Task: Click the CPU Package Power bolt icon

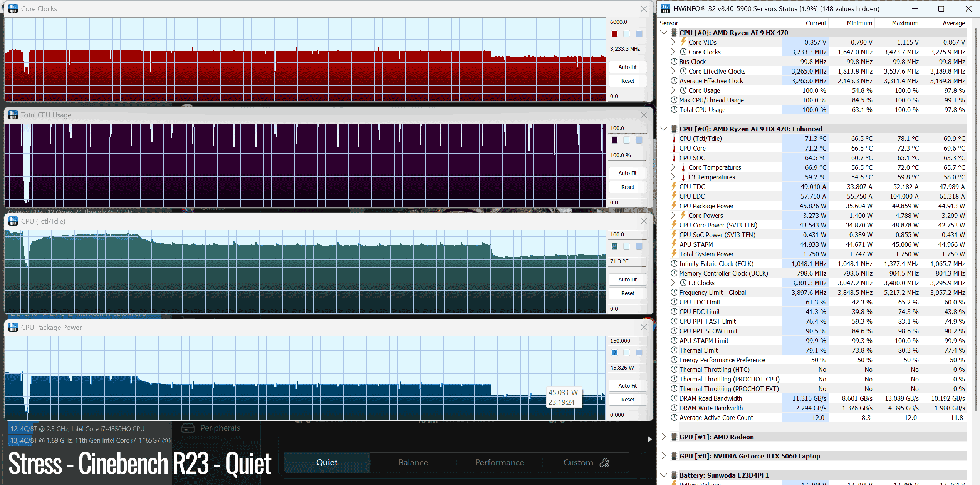Action: coord(674,206)
